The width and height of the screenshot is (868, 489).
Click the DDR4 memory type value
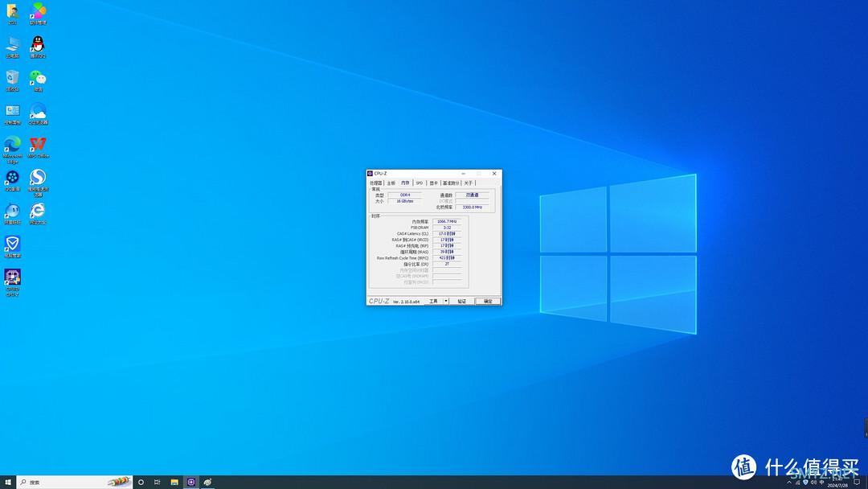[x=404, y=195]
